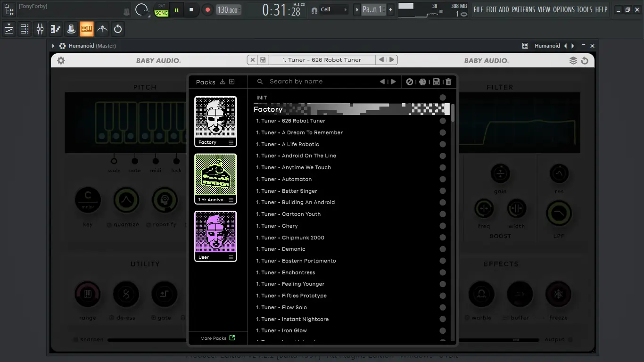Open the mixer from the toolbar
644x362 pixels.
click(40, 29)
